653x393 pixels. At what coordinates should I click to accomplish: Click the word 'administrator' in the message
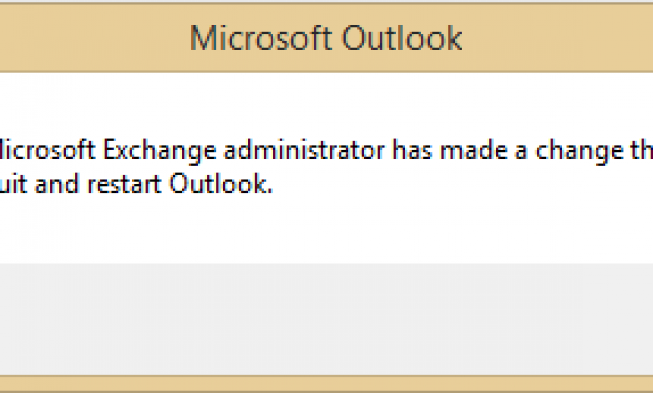click(x=304, y=150)
